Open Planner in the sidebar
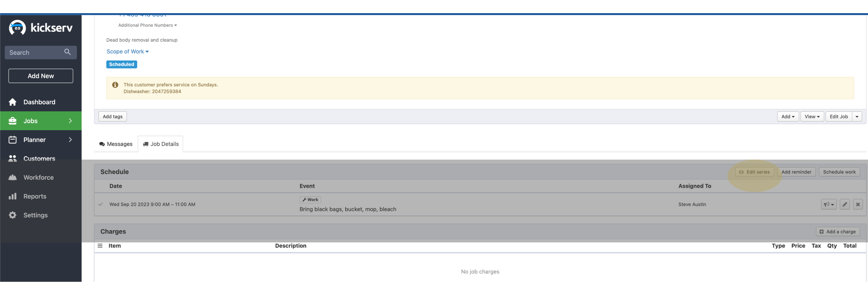 coord(41,140)
